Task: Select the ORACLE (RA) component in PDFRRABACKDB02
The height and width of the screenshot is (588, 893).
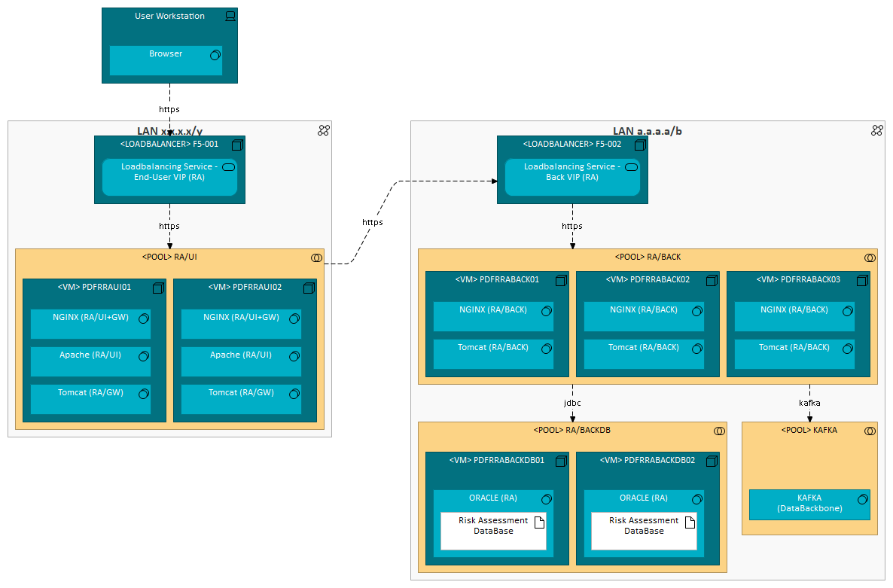Action: pyautogui.click(x=644, y=498)
